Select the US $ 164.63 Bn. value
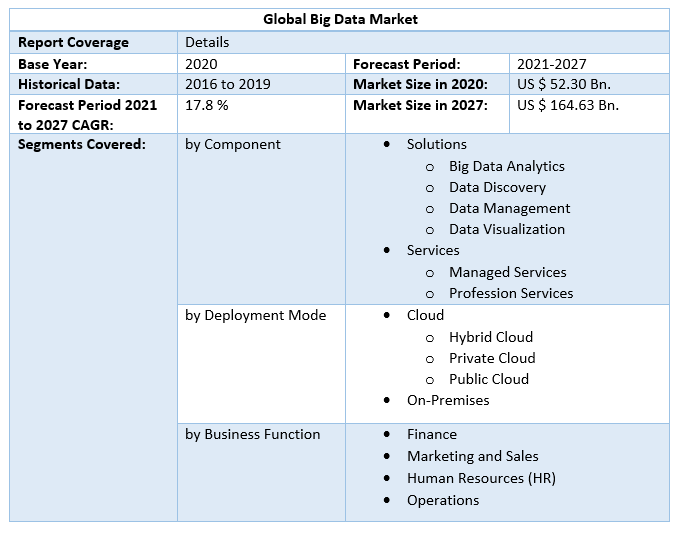Viewport: 678px width, 533px height. tap(568, 104)
